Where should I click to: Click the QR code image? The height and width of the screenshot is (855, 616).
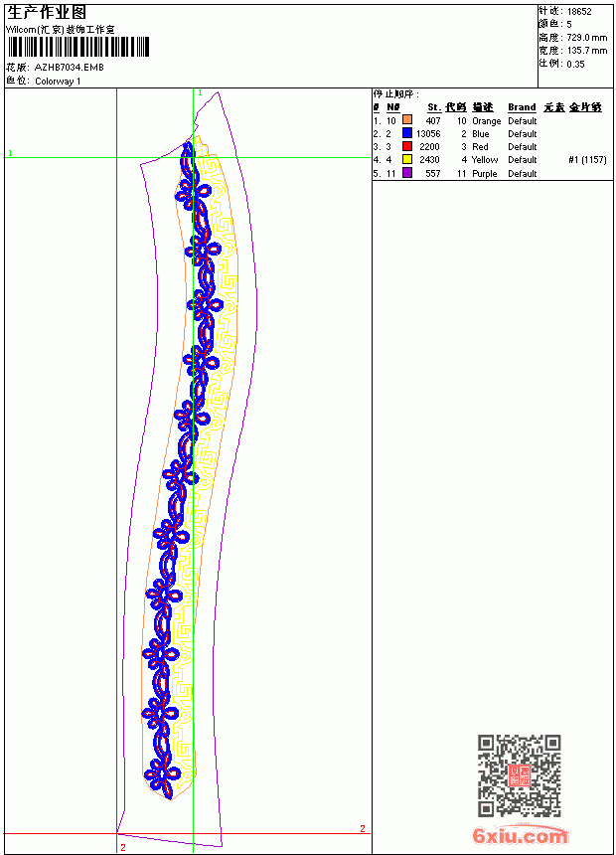point(520,775)
